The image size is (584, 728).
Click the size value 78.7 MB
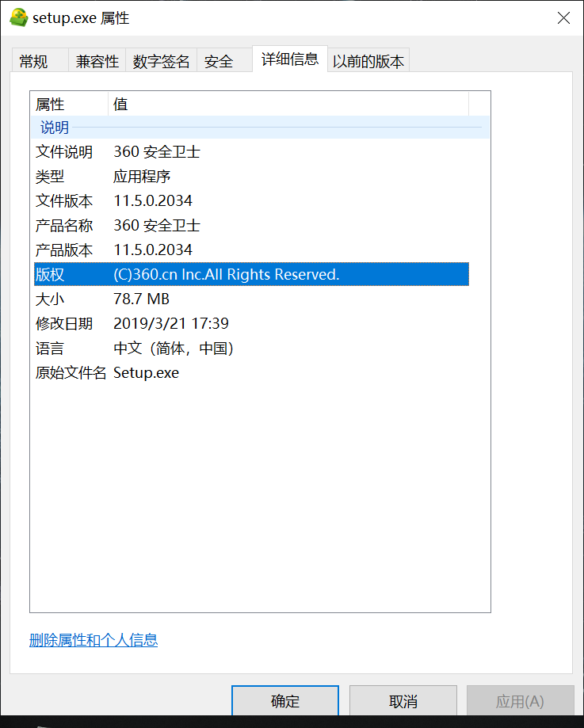[141, 299]
